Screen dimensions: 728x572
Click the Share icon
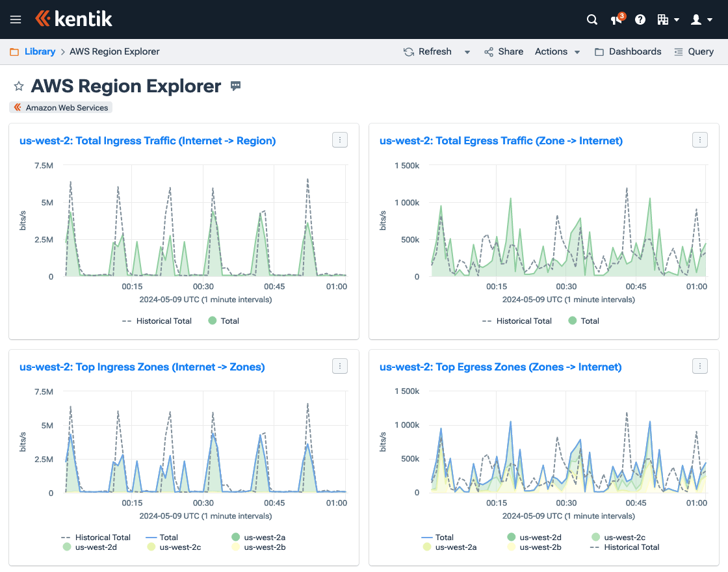(x=489, y=51)
